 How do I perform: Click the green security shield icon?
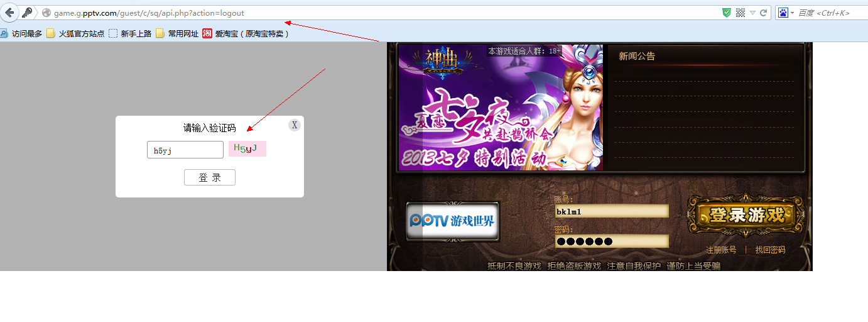click(x=727, y=13)
